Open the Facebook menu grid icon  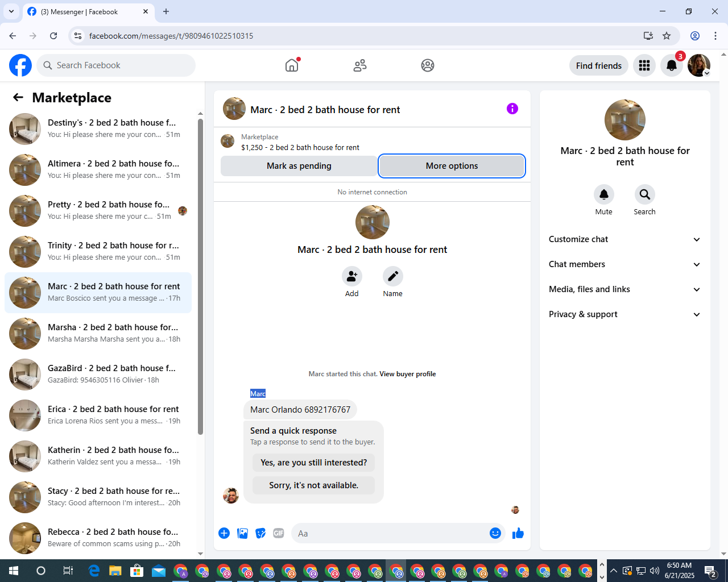coord(644,65)
